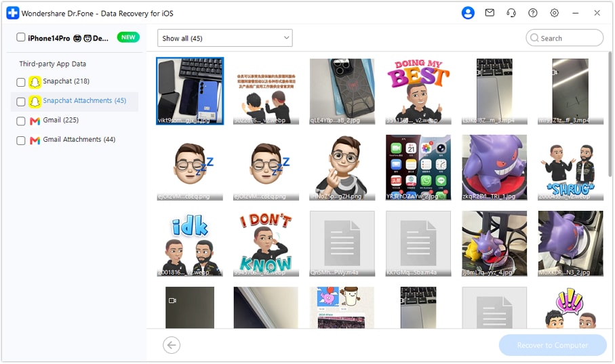The image size is (615, 364).
Task: Click the ghost icon beside Snapchat Attachments
Action: pos(35,101)
